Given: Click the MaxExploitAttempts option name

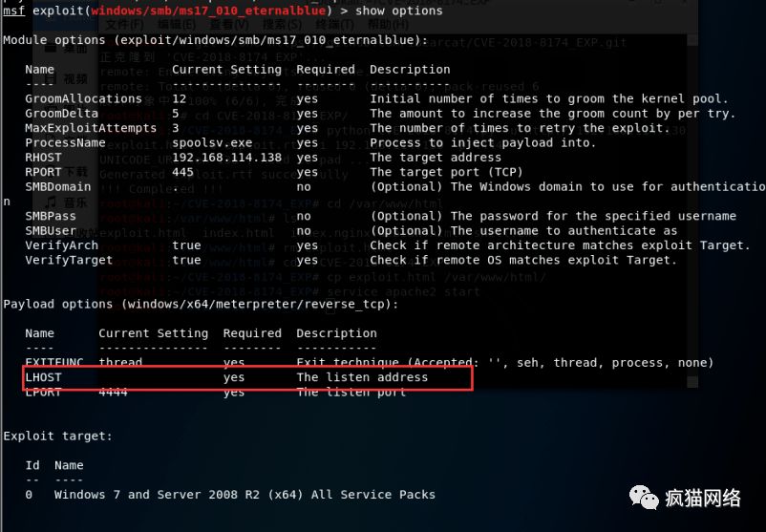Looking at the screenshot, I should [91, 128].
